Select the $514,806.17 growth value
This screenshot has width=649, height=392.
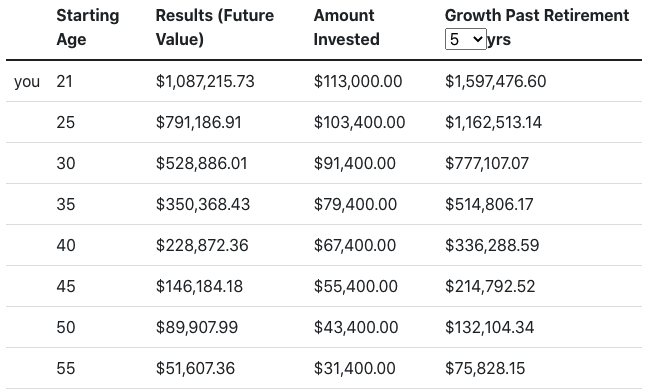[x=489, y=204]
